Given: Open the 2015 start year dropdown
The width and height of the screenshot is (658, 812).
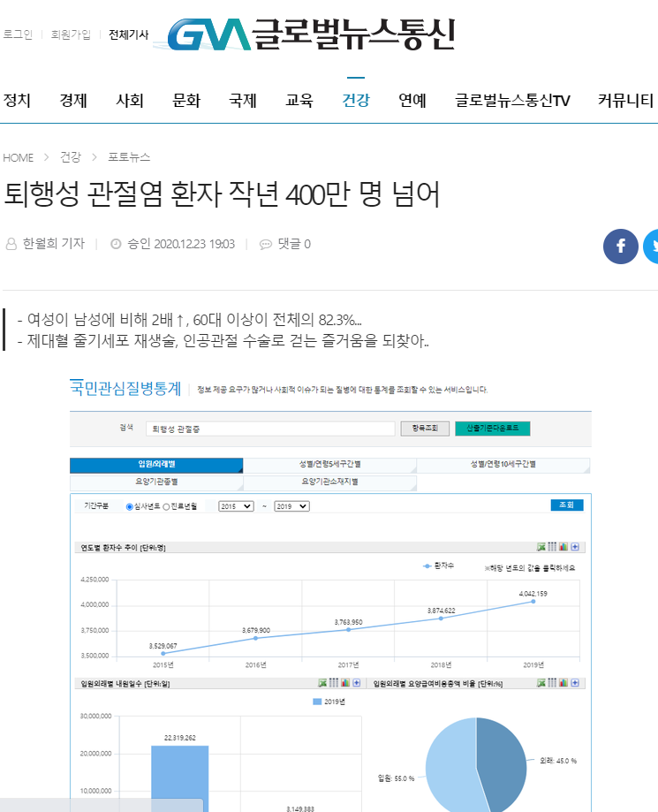Looking at the screenshot, I should point(236,506).
